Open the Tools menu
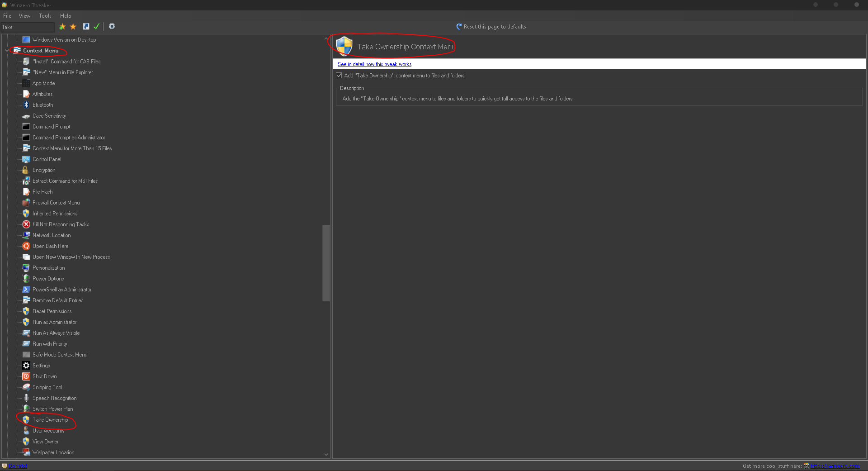The image size is (868, 471). (x=45, y=15)
